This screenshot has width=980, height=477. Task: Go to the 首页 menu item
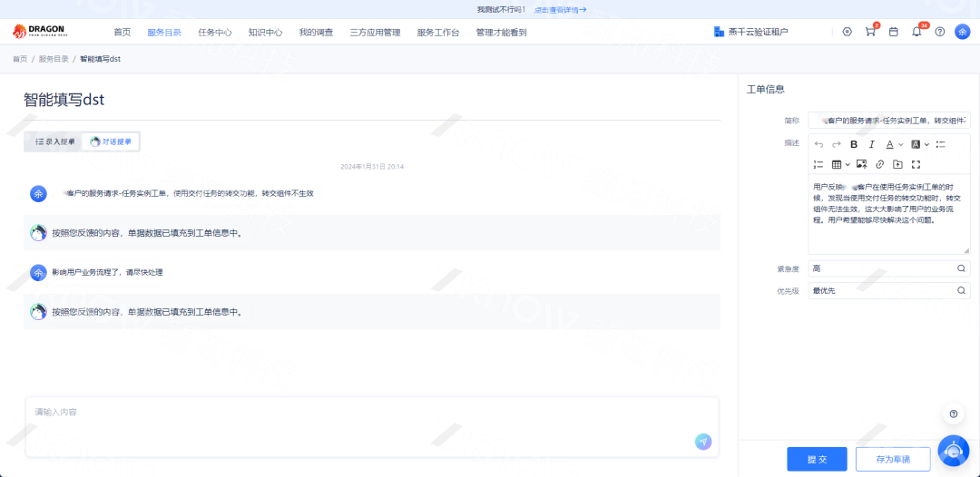tap(122, 33)
